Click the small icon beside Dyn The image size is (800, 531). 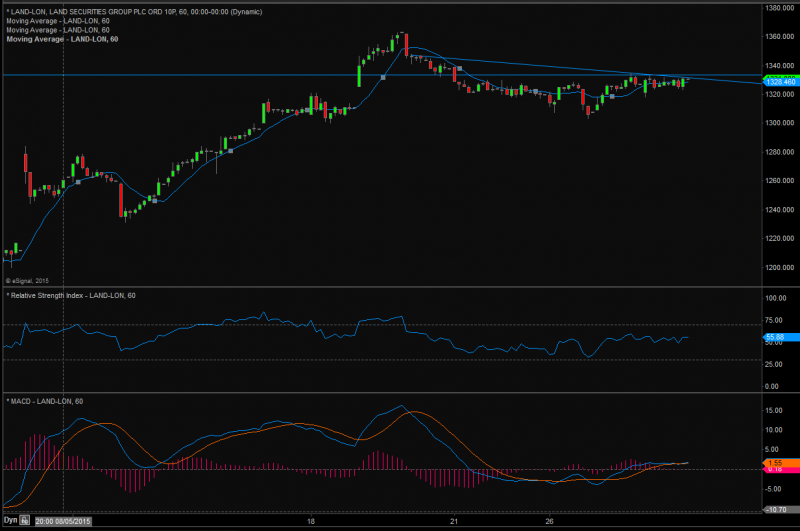pos(26,521)
